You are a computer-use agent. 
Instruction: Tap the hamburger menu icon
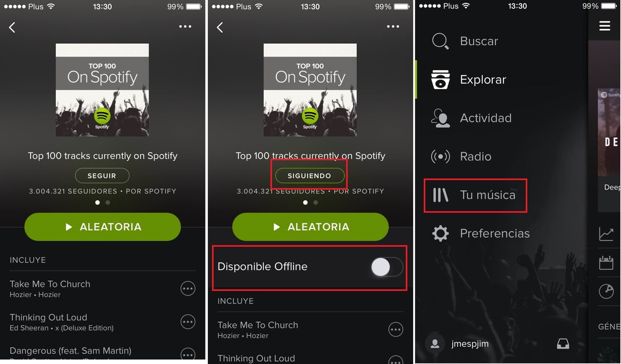[605, 26]
